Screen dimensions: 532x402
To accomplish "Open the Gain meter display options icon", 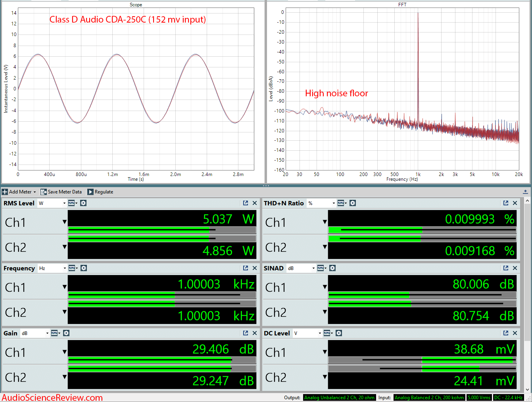I will click(56, 333).
